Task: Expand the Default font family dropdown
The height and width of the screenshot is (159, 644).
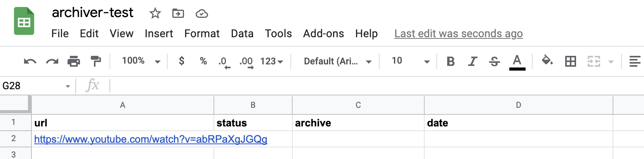Action: pos(337,61)
